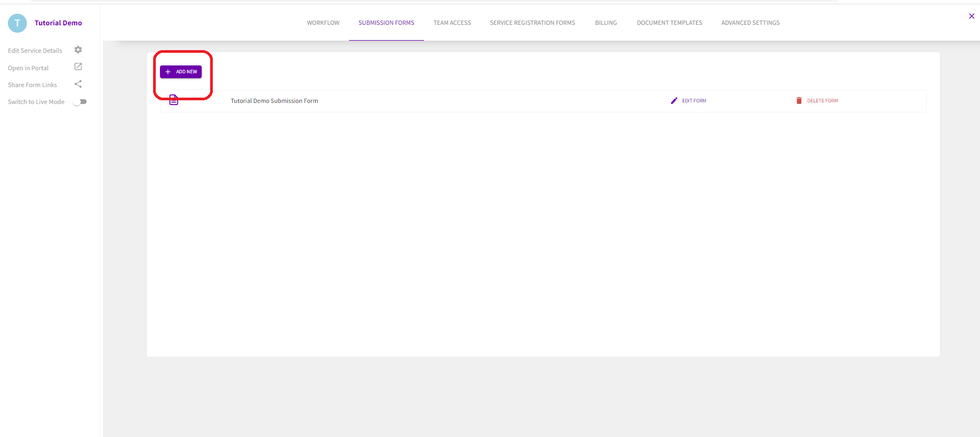Click the pencil icon next to Edit Form
Screen dimensions: 980x437
click(674, 101)
